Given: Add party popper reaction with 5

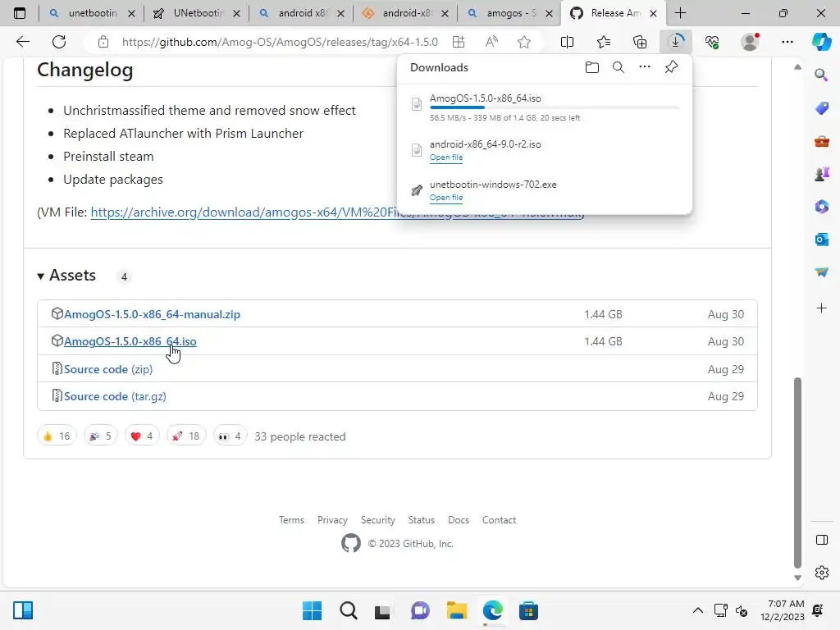Looking at the screenshot, I should pyautogui.click(x=101, y=436).
